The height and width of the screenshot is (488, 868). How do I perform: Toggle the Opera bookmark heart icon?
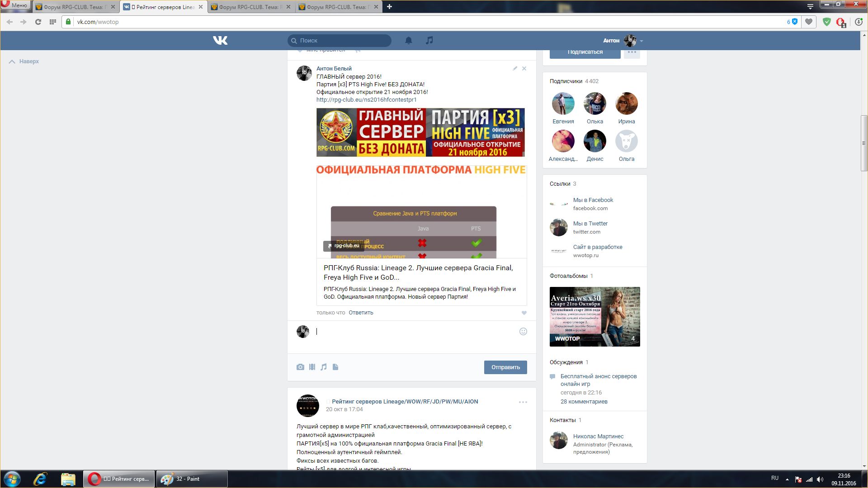tap(809, 22)
